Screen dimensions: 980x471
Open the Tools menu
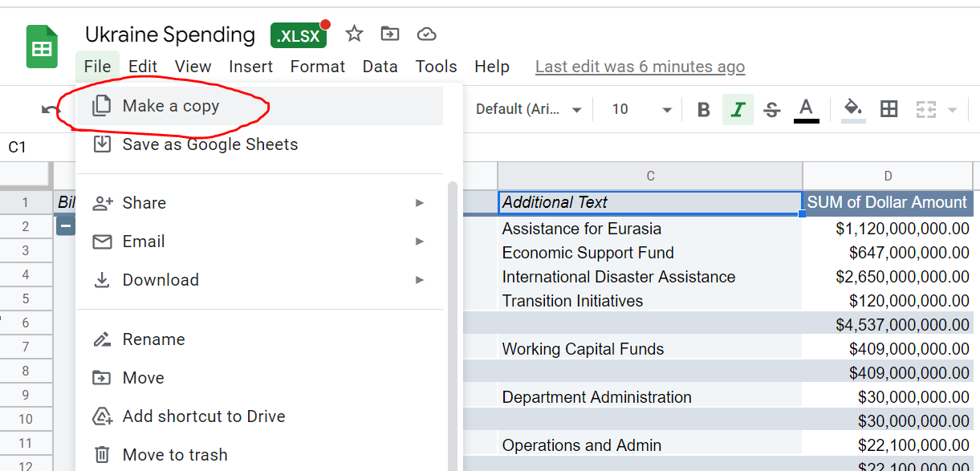pos(436,67)
